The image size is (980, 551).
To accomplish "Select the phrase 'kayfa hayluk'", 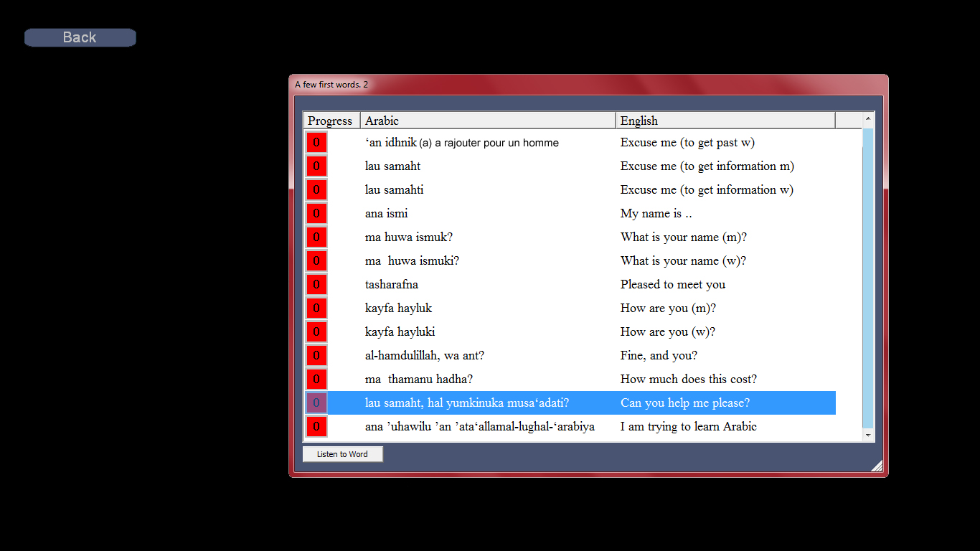I will click(x=398, y=309).
